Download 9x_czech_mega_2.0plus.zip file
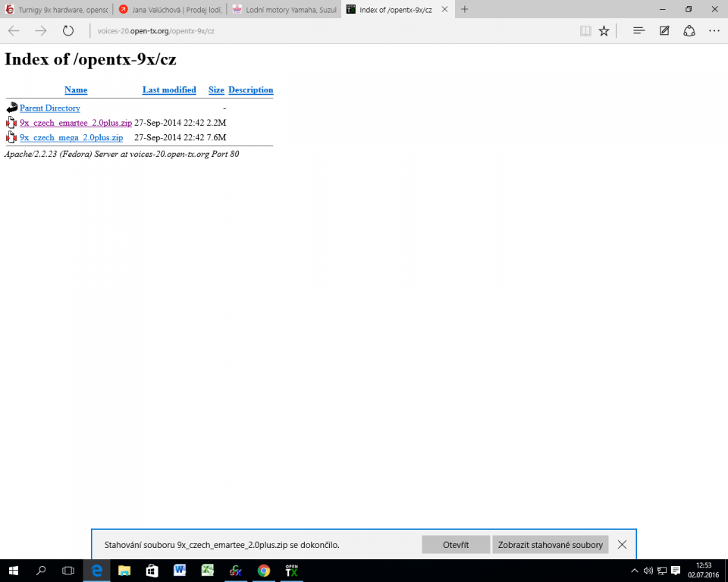Viewport: 728px width, 582px height. pos(71,138)
